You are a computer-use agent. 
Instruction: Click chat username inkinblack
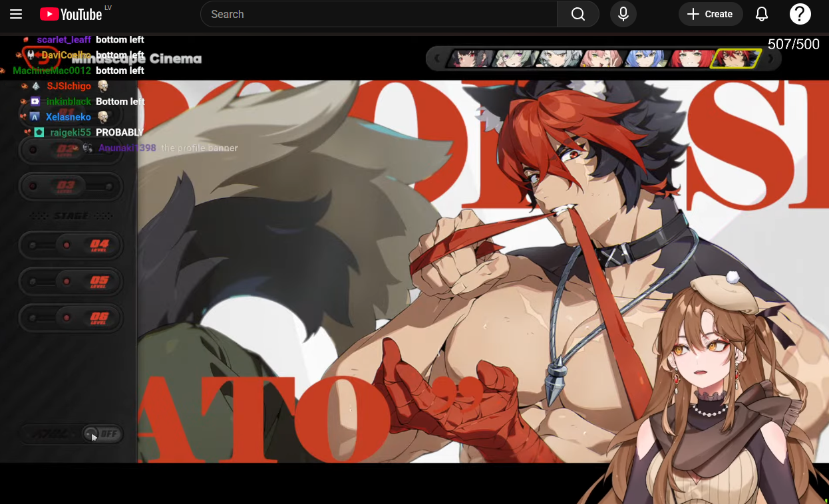pyautogui.click(x=69, y=102)
